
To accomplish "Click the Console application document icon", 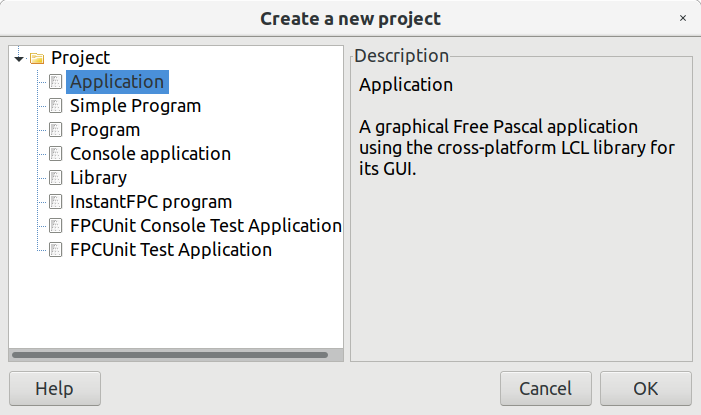I will [56, 154].
